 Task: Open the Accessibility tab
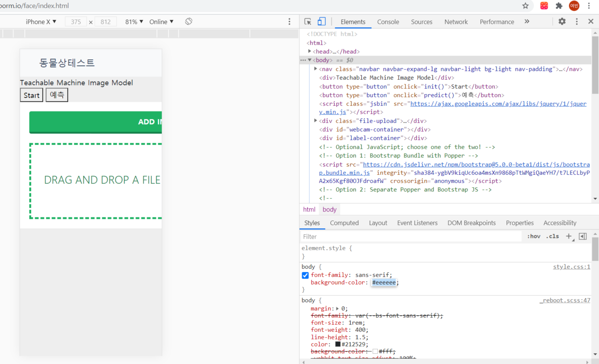tap(560, 223)
